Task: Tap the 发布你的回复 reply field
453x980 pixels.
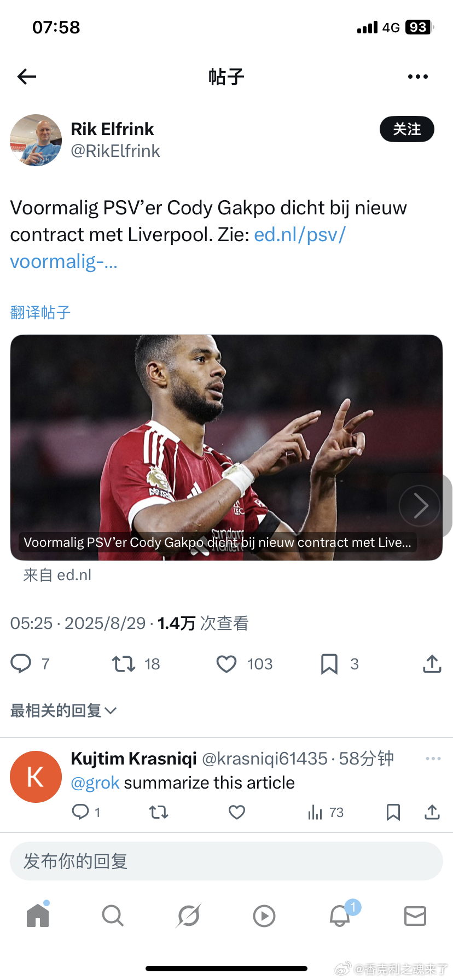Action: coord(226,861)
